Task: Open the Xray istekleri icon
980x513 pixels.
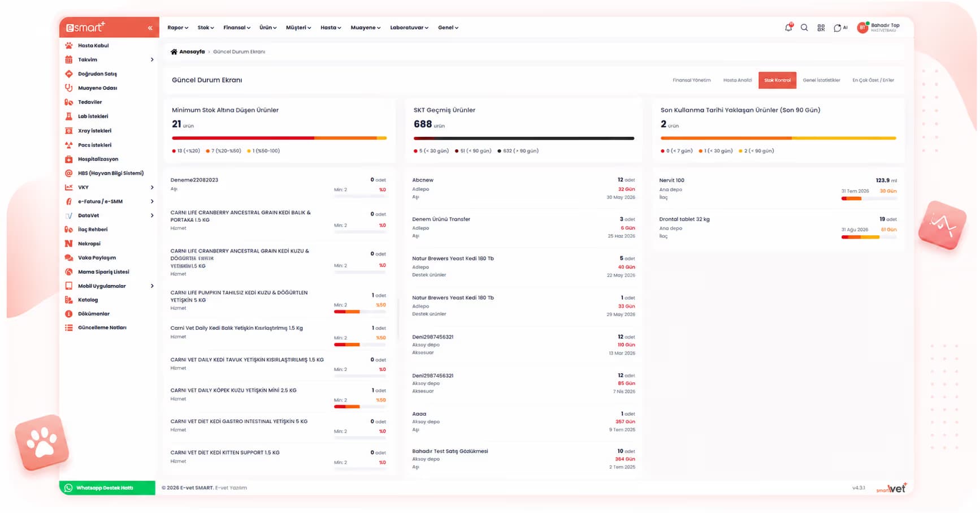Action: pos(69,131)
